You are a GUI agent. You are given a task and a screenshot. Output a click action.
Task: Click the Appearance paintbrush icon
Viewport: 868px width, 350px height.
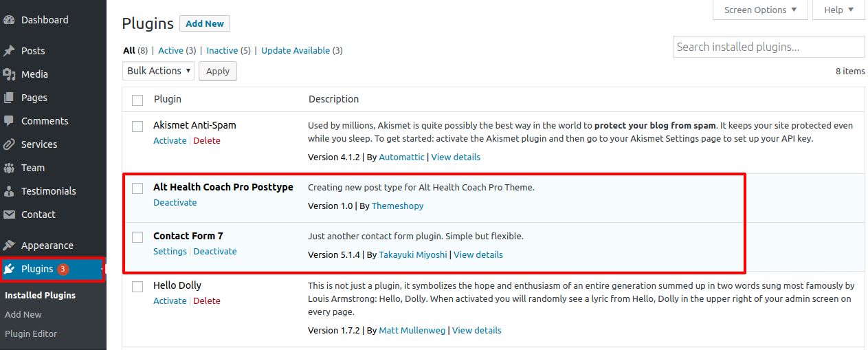point(9,245)
